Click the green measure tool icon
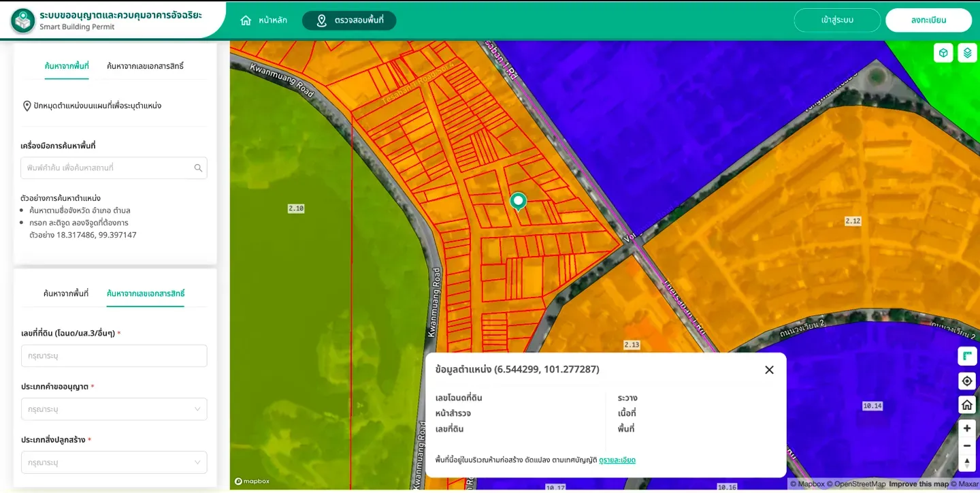980x493 pixels. (967, 356)
